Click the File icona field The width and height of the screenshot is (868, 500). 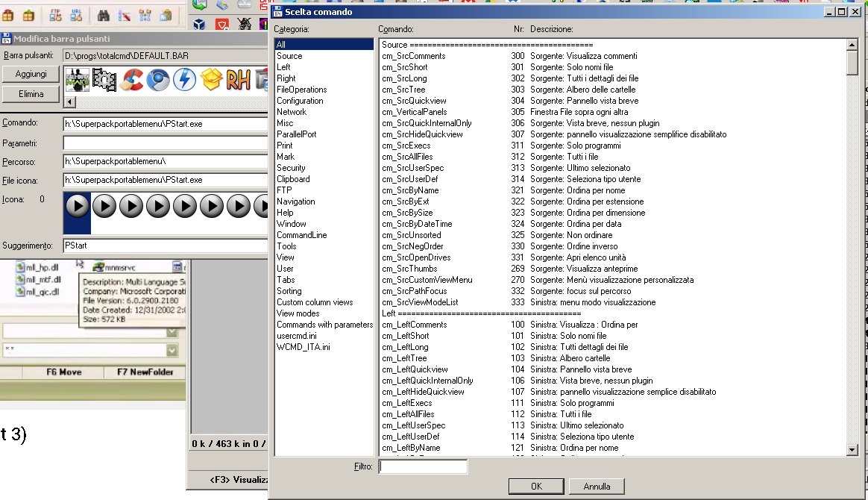(166, 180)
